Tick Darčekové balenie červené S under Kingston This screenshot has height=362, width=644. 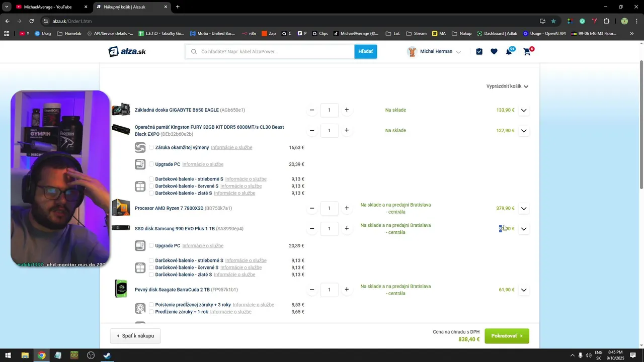(151, 186)
